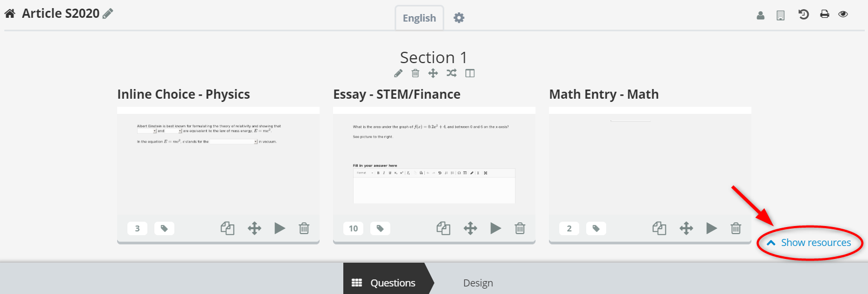Viewport: 868px width, 294px height.
Task: Open the history revert icon
Action: (x=803, y=15)
